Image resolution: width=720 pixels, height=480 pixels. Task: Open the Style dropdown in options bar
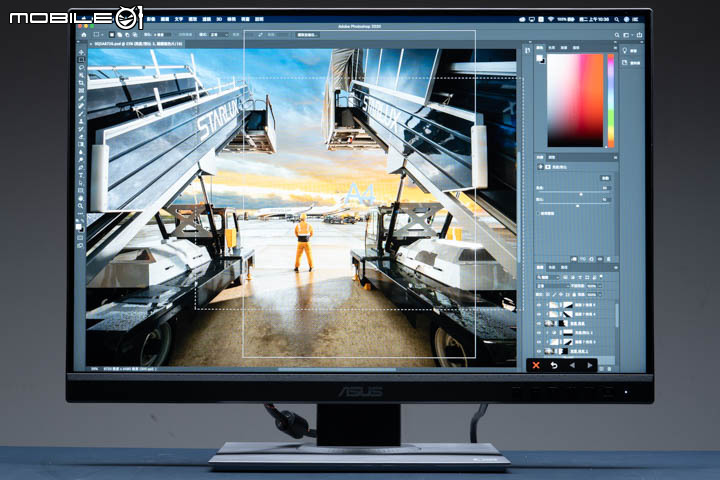(219, 34)
